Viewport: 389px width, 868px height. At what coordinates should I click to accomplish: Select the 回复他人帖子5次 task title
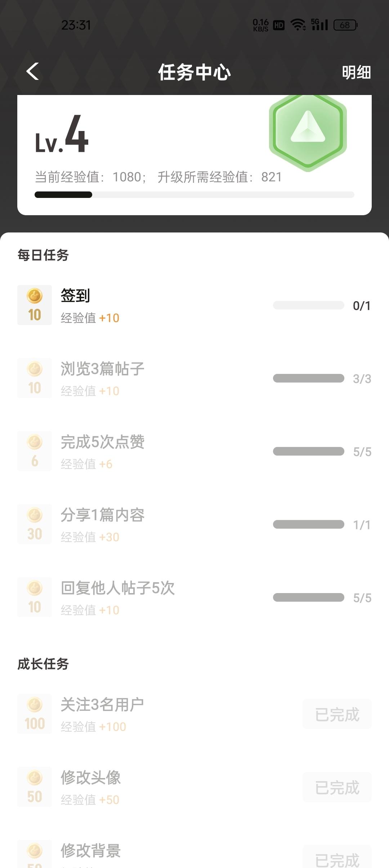click(x=117, y=588)
